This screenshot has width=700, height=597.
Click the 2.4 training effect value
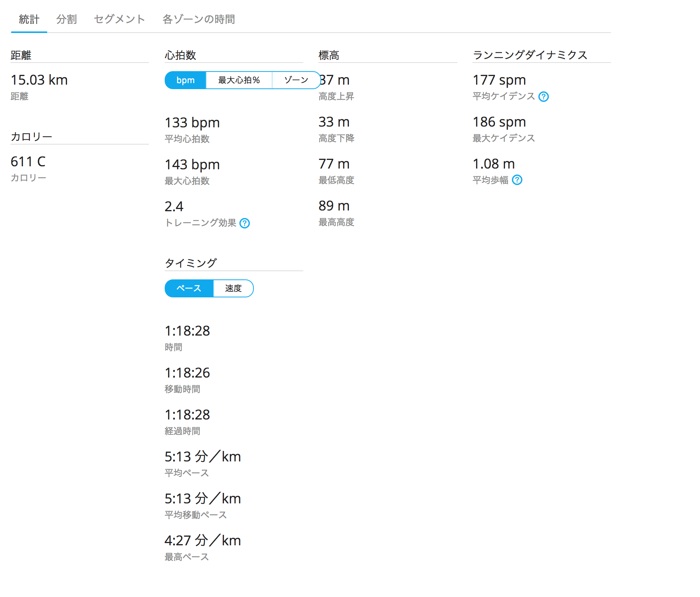pos(174,207)
